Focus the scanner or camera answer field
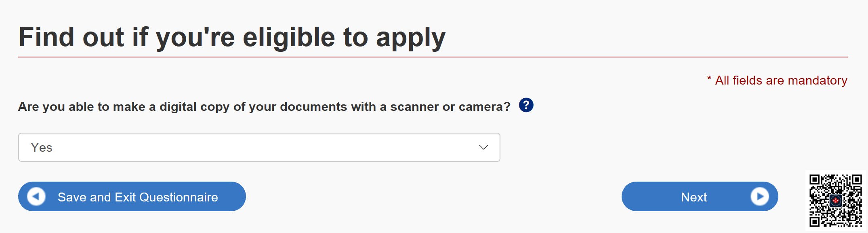 259,147
